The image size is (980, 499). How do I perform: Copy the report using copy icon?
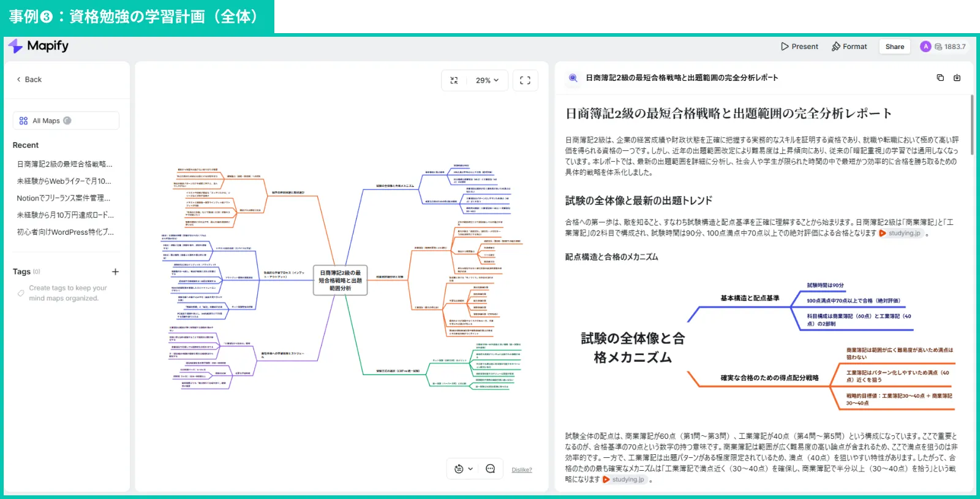tap(940, 78)
